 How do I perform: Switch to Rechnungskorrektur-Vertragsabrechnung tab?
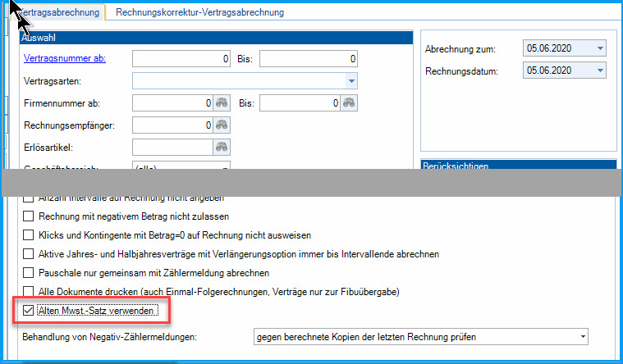pyautogui.click(x=200, y=12)
